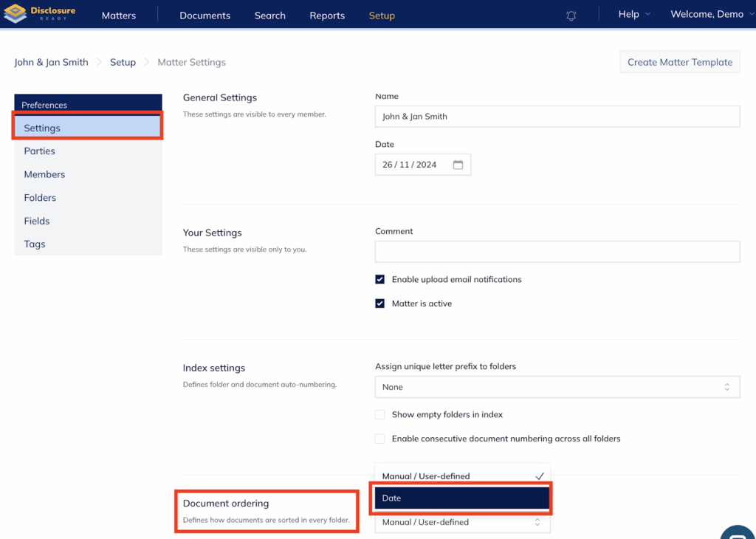The height and width of the screenshot is (539, 756).
Task: Expand the letter prefix dropdown showing None
Action: [557, 387]
